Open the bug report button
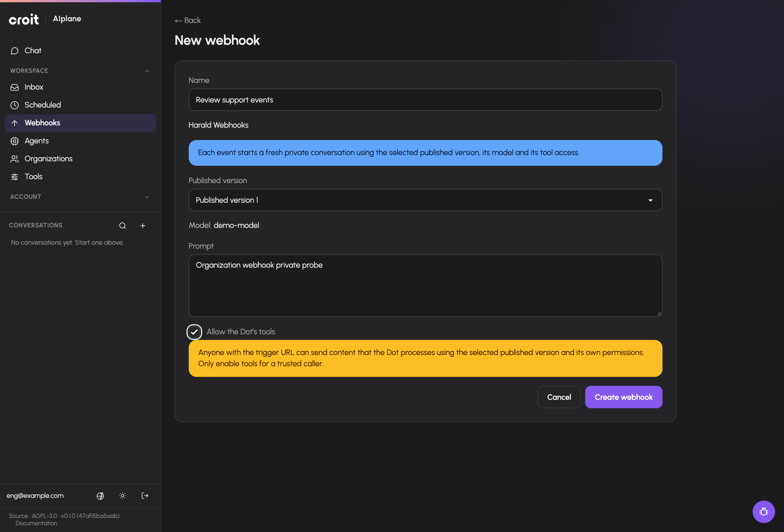Viewport: 784px width, 532px height. pyautogui.click(x=764, y=512)
